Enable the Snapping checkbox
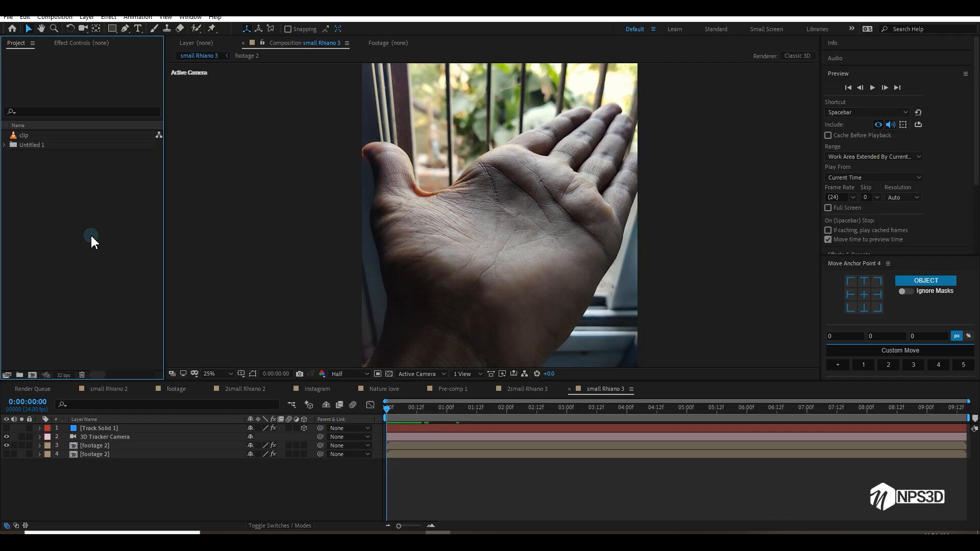The height and width of the screenshot is (551, 980). point(288,29)
